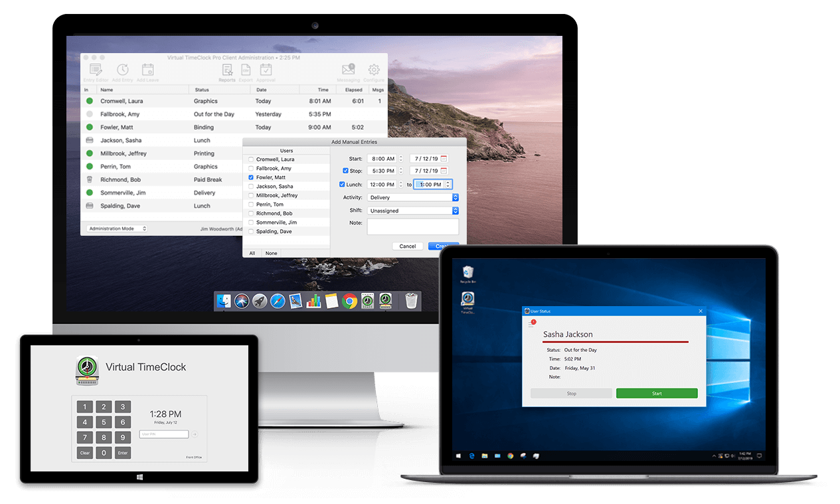Click the Lunch start time stepper arrows

tap(400, 185)
